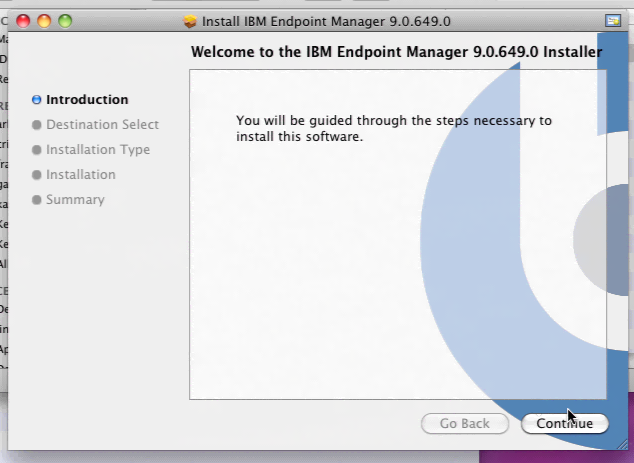Select the Installation Type step
634x463 pixels.
[98, 150]
